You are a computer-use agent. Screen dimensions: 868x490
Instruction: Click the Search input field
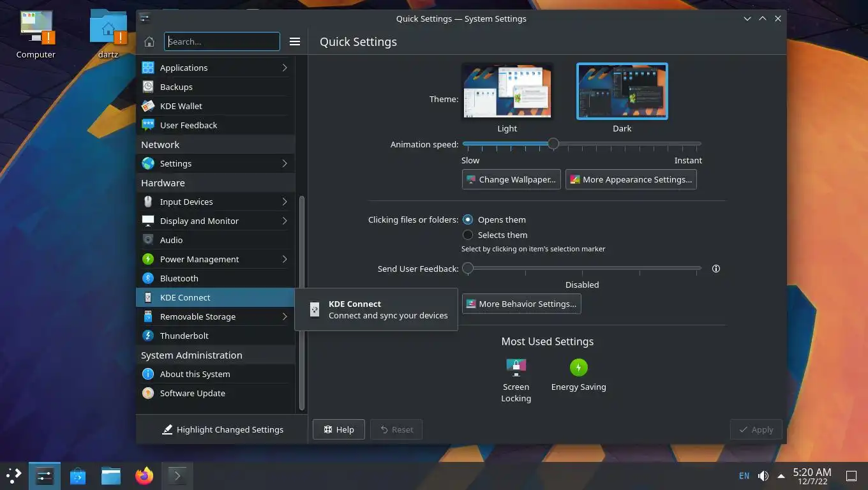pyautogui.click(x=222, y=41)
